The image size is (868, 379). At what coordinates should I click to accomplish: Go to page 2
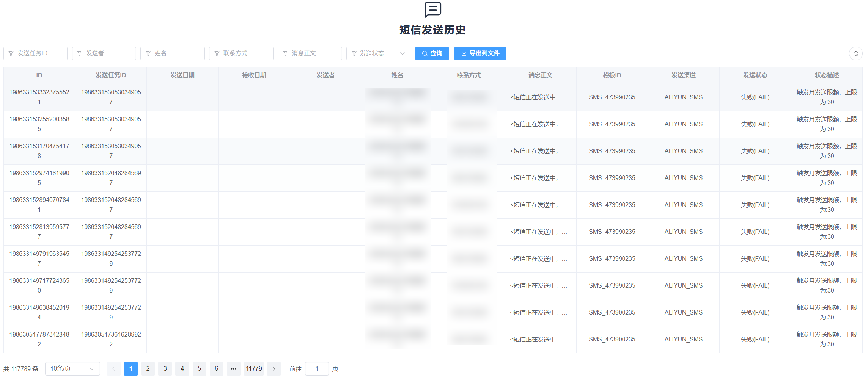148,369
